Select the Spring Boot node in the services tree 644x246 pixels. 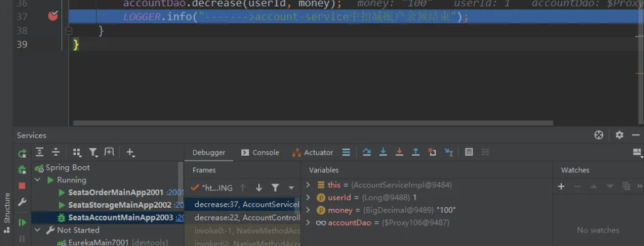(x=67, y=168)
